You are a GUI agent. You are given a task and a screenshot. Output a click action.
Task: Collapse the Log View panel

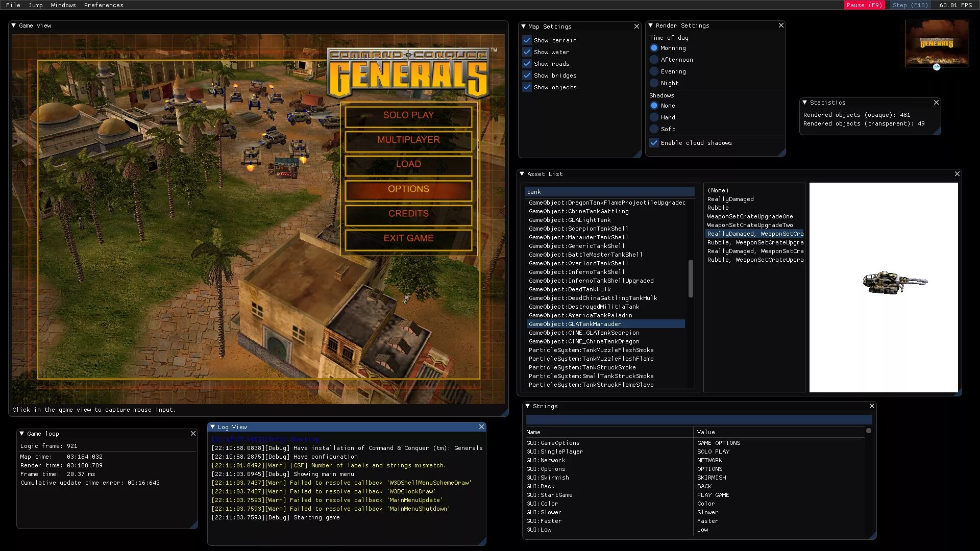[213, 427]
